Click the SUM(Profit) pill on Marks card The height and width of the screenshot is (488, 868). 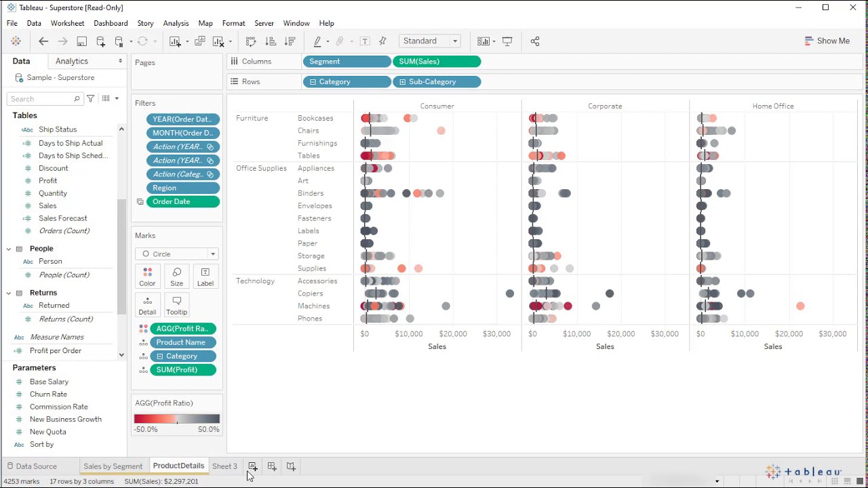point(183,370)
